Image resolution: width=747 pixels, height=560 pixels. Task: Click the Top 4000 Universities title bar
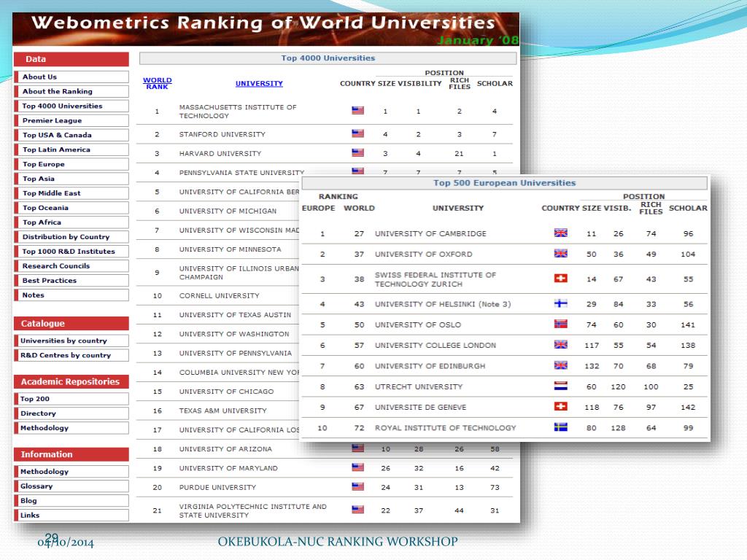tap(328, 58)
